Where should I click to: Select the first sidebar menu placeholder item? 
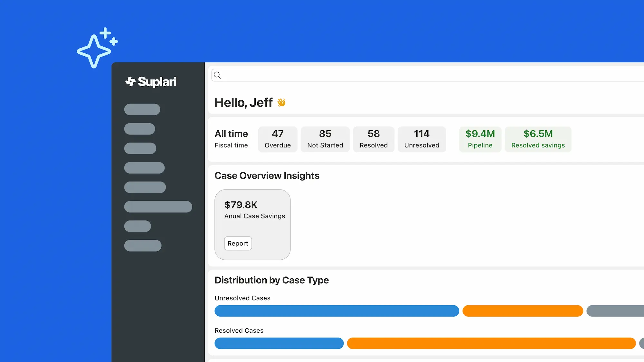[142, 109]
